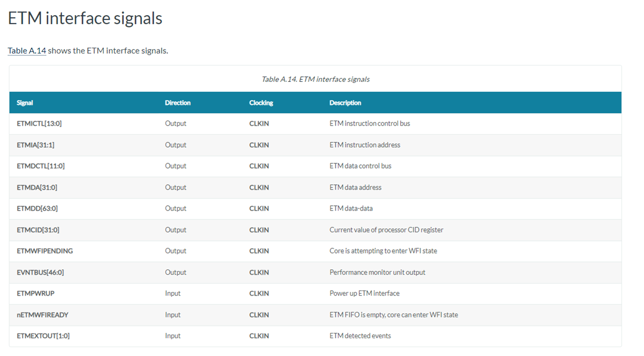This screenshot has height=356, width=644.
Task: Click Input direction in the ETMPWRUP row
Action: (x=173, y=294)
